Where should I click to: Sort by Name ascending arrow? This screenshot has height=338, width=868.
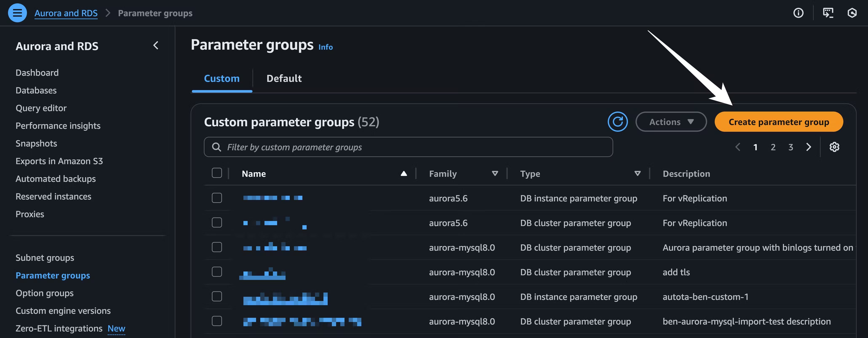(x=403, y=174)
